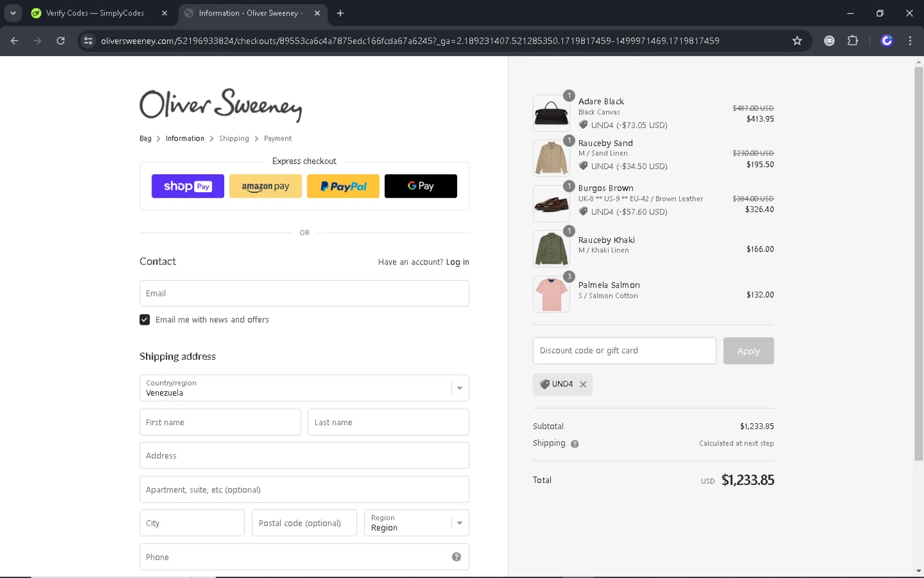Click the Palmela Salmon price $132.00
Image resolution: width=924 pixels, height=578 pixels.
760,295
